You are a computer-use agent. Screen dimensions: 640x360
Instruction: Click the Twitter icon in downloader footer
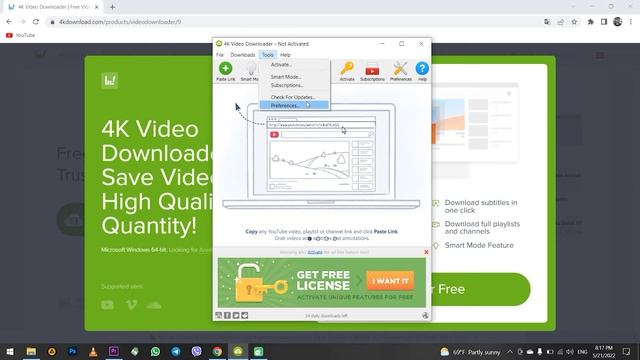(x=236, y=315)
